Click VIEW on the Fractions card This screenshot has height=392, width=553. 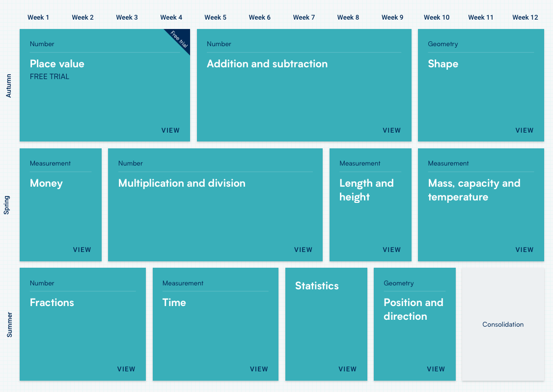126,369
